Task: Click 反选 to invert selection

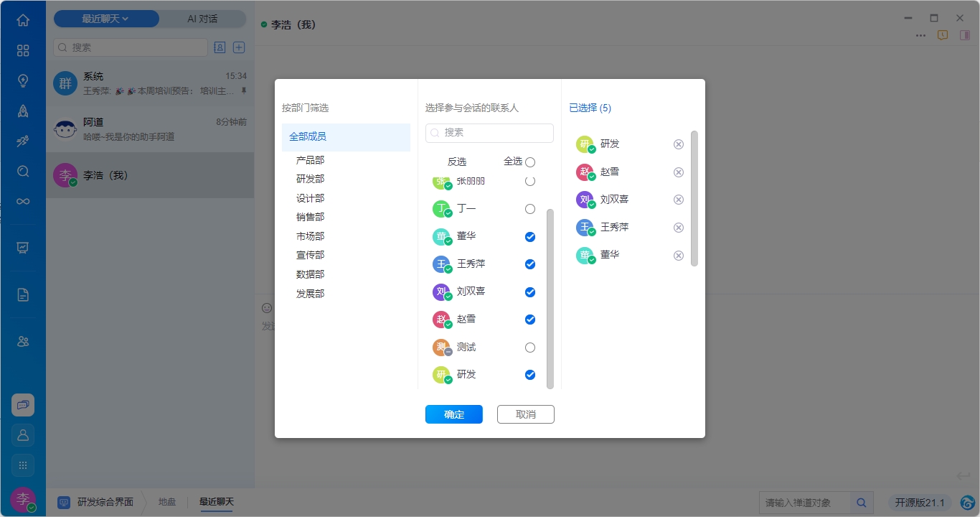Action: pos(457,162)
